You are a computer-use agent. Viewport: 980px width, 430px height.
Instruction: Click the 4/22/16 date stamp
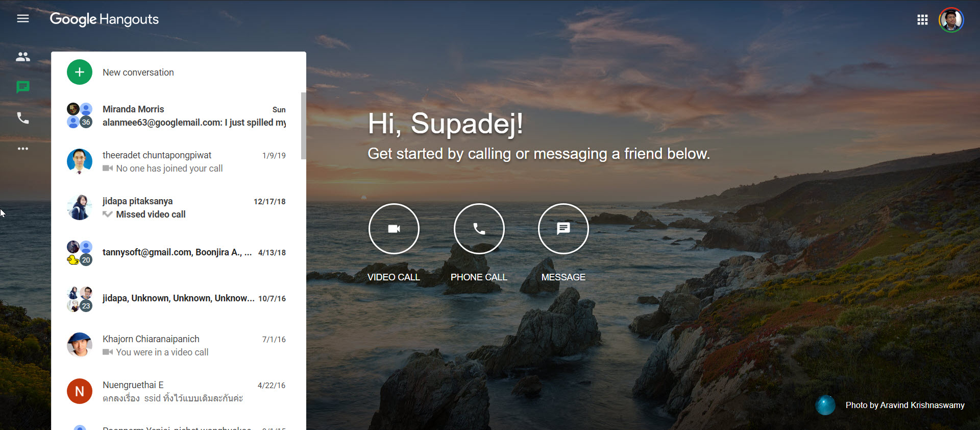[272, 386]
